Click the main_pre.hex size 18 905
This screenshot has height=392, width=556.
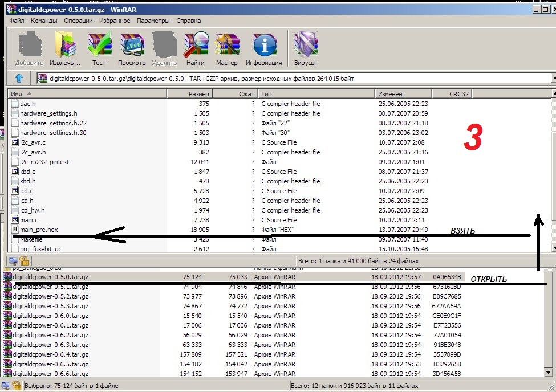200,230
